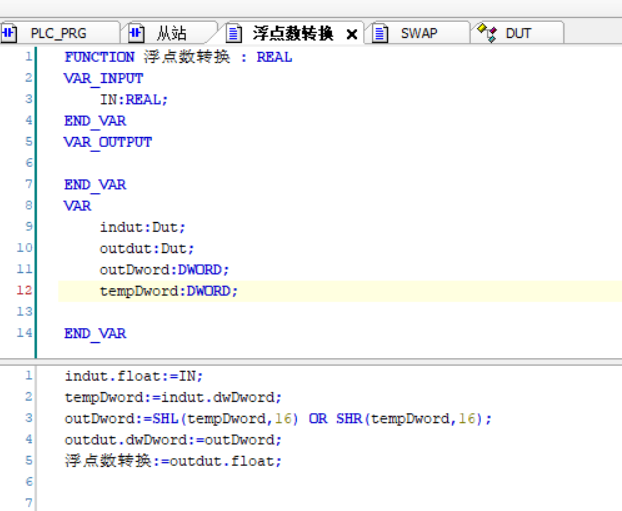Click the OR operator in code line 3
This screenshot has height=511, width=622.
[x=318, y=419]
